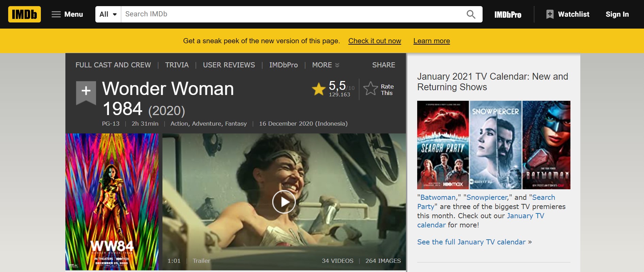This screenshot has height=272, width=644.
Task: Click the Learn more link
Action: pos(431,41)
